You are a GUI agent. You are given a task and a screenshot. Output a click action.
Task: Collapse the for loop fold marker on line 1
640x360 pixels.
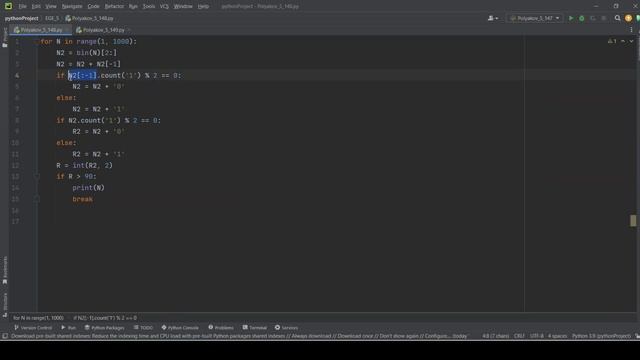(36, 42)
